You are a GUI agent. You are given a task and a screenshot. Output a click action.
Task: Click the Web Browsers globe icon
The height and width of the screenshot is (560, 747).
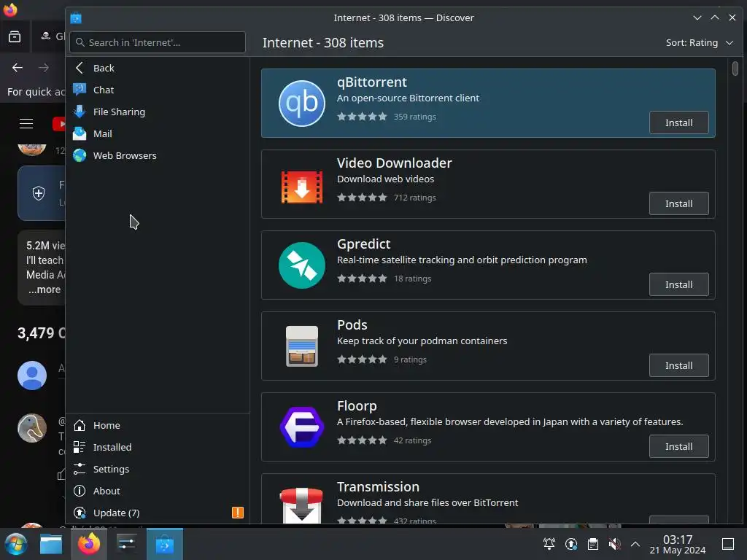[x=80, y=155]
